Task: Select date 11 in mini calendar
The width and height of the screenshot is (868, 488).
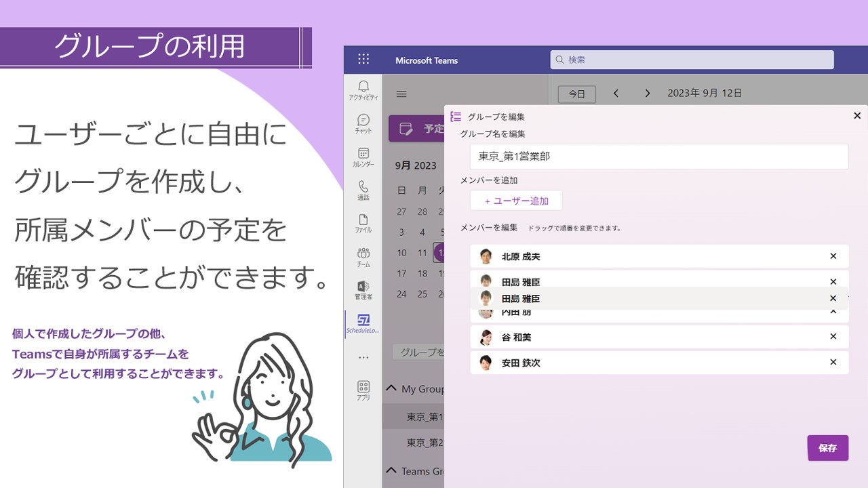Action: (422, 253)
